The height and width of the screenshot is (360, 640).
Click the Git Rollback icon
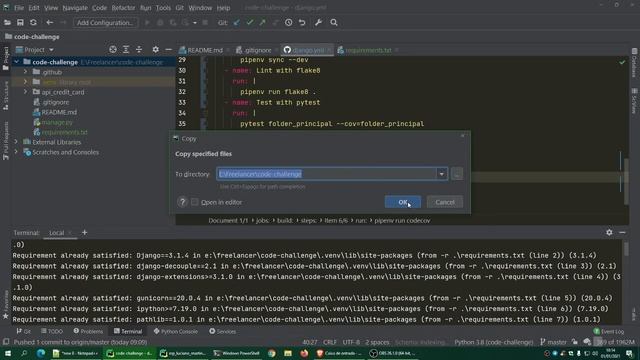pyautogui.click(x=302, y=22)
